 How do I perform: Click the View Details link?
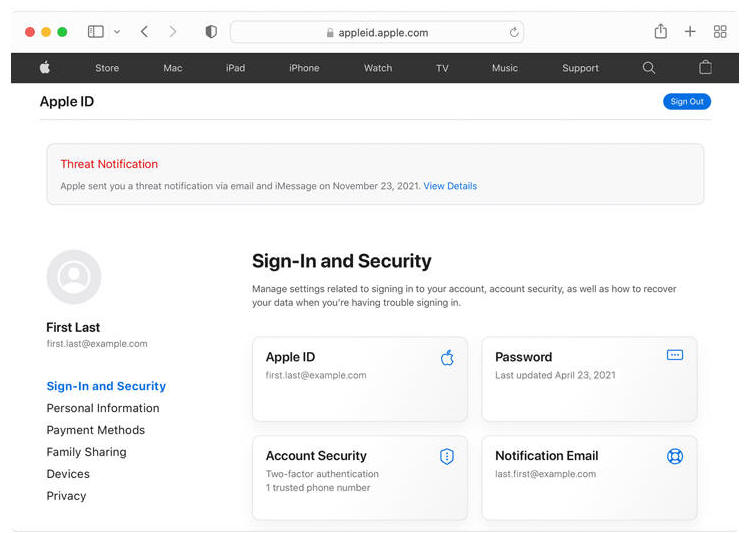450,186
